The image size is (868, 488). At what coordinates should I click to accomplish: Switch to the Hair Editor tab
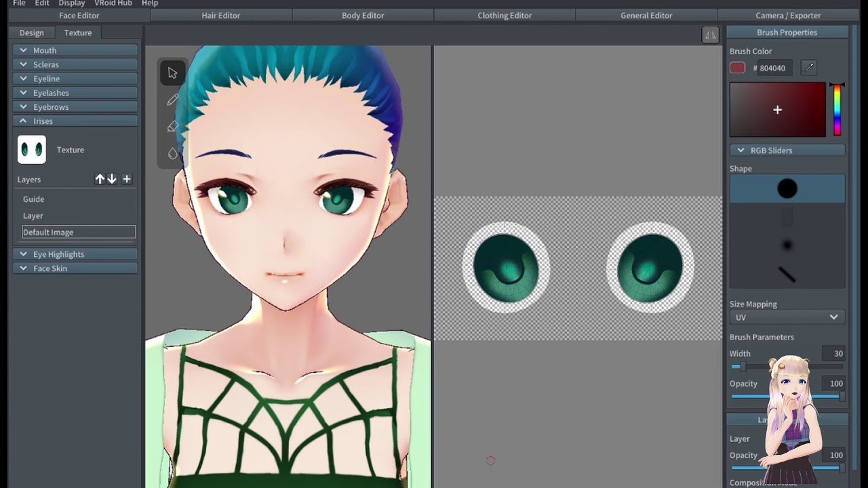point(220,16)
